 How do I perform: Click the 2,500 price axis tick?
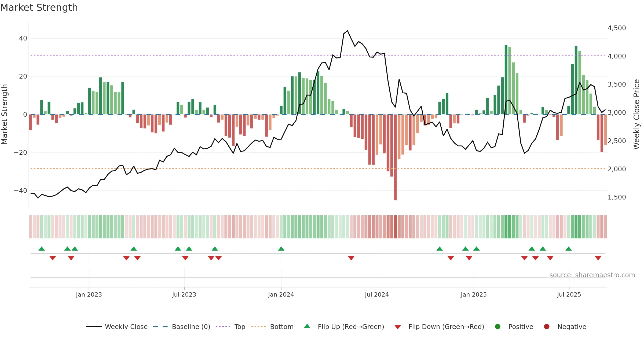pos(617,141)
